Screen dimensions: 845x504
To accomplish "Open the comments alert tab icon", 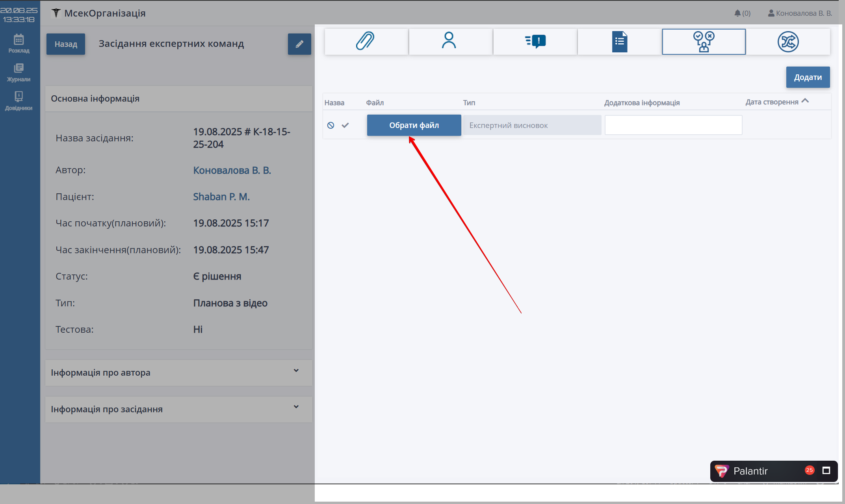I will point(535,41).
